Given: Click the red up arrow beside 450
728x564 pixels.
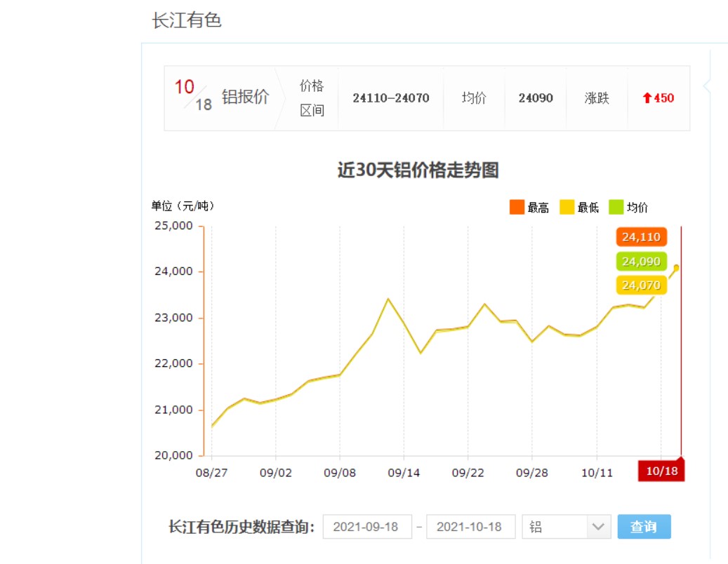Looking at the screenshot, I should coord(647,98).
